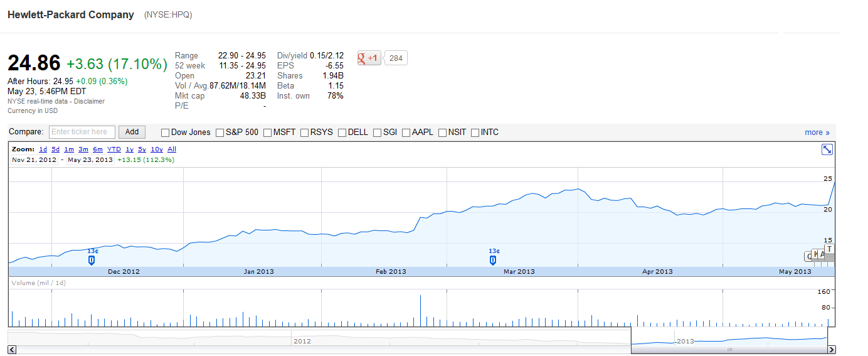Click the Inst. own value 78%
This screenshot has width=868, height=356.
[x=335, y=96]
